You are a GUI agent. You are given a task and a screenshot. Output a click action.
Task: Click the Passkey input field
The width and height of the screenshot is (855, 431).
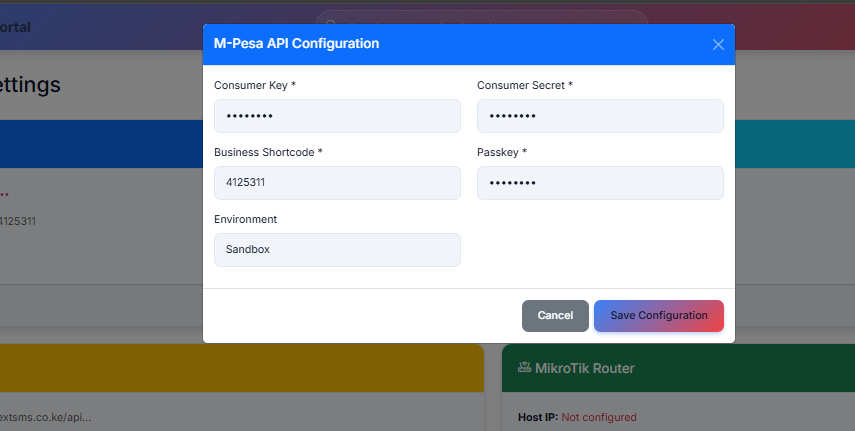(x=600, y=183)
